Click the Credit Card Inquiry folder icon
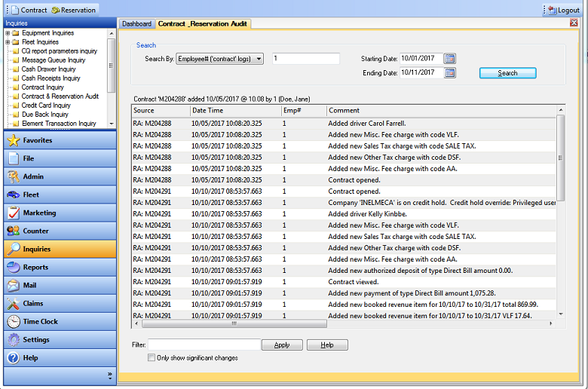588x389 pixels. point(15,106)
